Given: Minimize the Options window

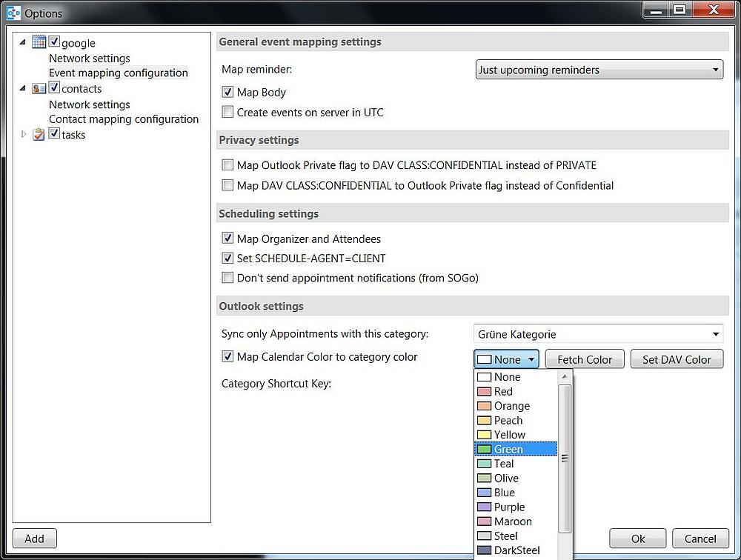Looking at the screenshot, I should coord(656,10).
